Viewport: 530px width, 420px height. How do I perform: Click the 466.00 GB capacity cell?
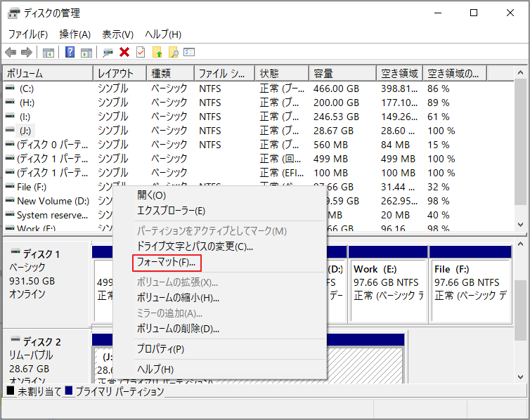(x=336, y=88)
